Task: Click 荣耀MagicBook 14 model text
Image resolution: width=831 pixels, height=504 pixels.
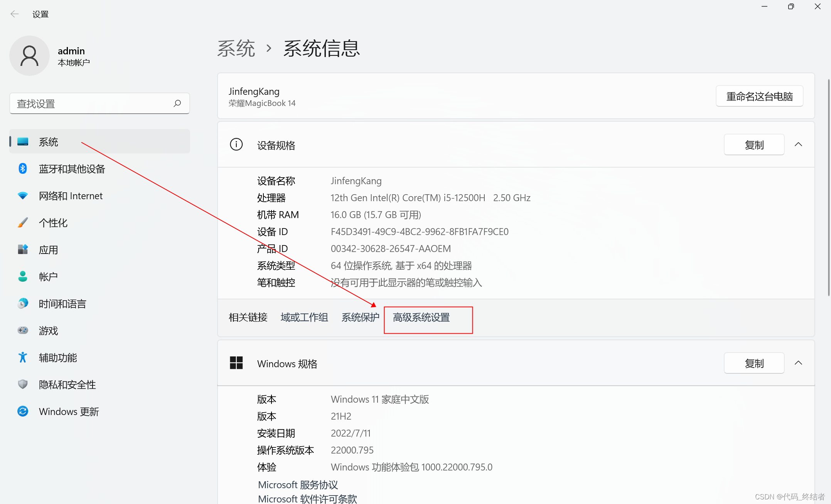Action: (262, 103)
